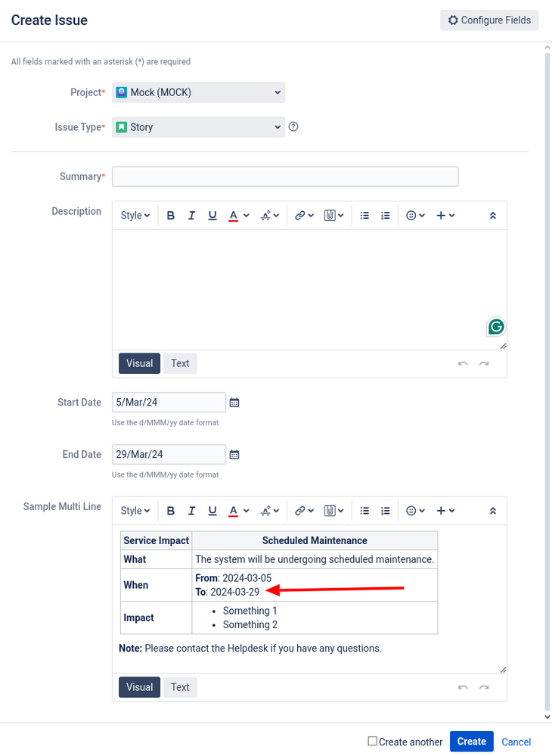Open insert plus menu in Sample Multi Line toolbar
This screenshot has height=756, width=552.
(x=445, y=511)
